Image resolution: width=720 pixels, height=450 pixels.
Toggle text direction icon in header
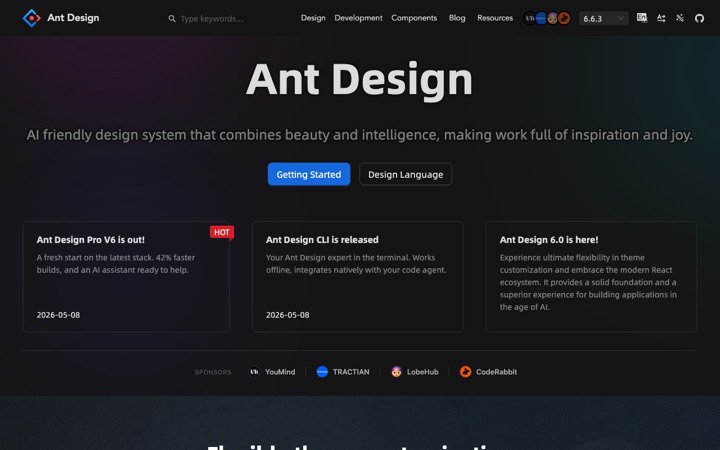click(661, 18)
